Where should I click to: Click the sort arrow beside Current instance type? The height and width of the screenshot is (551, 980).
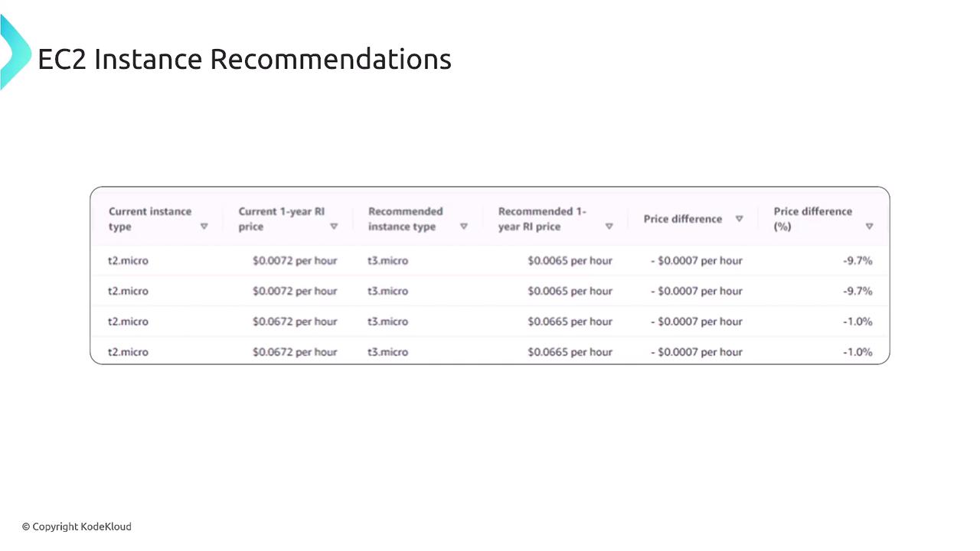point(204,227)
